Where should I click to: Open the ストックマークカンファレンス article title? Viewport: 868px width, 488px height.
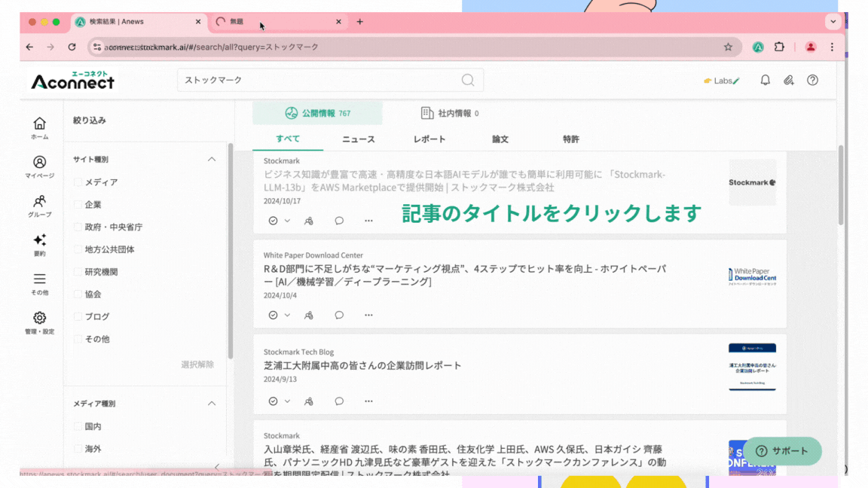click(465, 462)
